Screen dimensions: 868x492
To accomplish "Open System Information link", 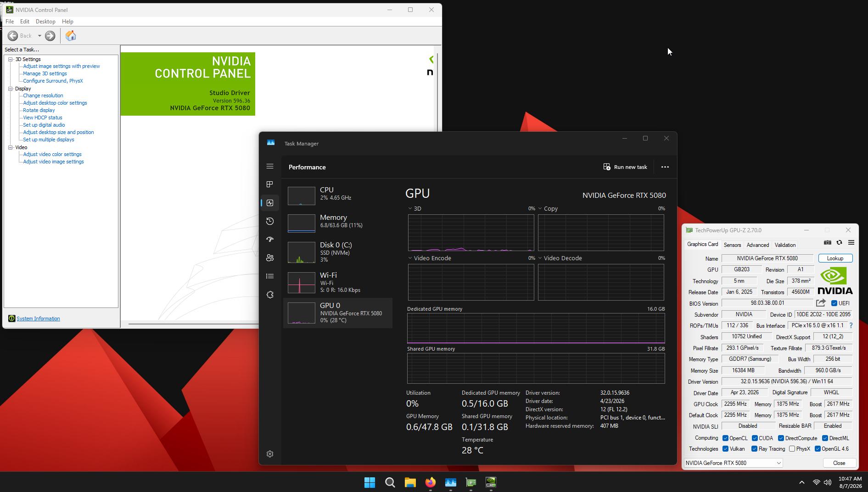I will pos(38,319).
